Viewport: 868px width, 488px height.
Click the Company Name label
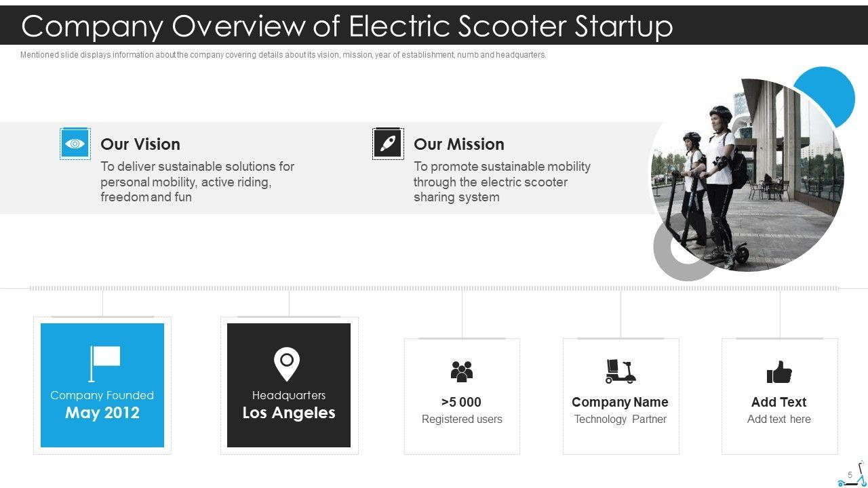click(620, 402)
